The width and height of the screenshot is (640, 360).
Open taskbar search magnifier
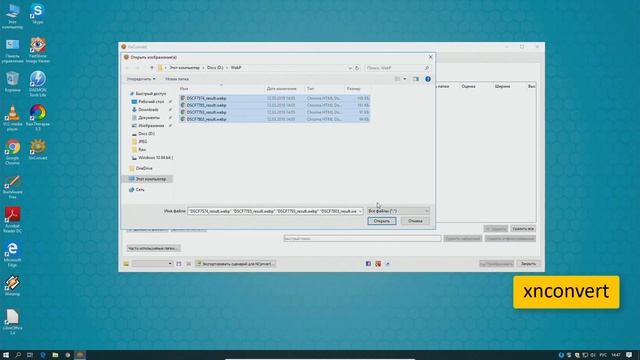coord(18,355)
